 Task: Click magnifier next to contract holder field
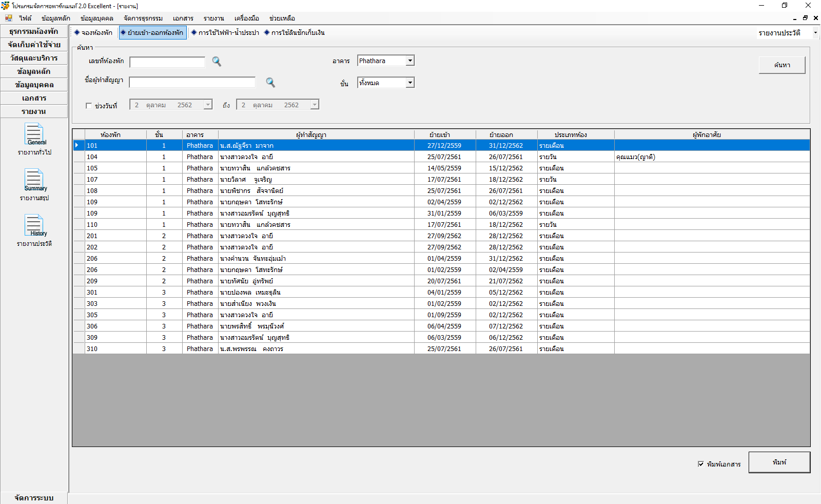(270, 83)
